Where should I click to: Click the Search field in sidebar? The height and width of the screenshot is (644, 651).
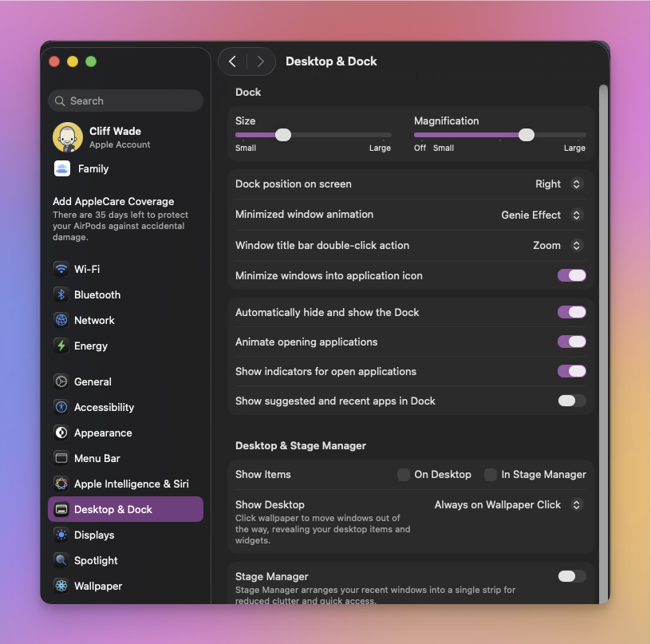coord(125,101)
